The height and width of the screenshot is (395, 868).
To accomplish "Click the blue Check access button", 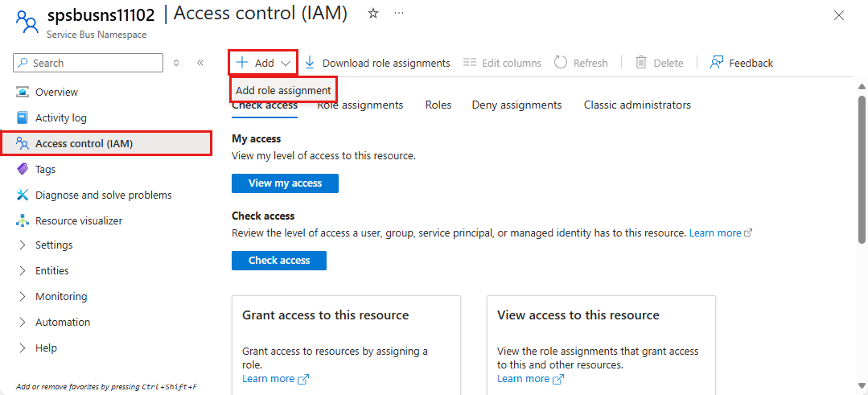I will (x=278, y=261).
